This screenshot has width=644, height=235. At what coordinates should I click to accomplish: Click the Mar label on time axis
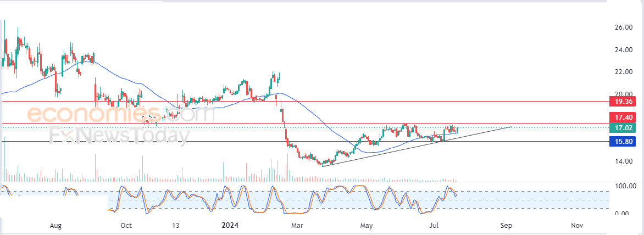coord(297,226)
